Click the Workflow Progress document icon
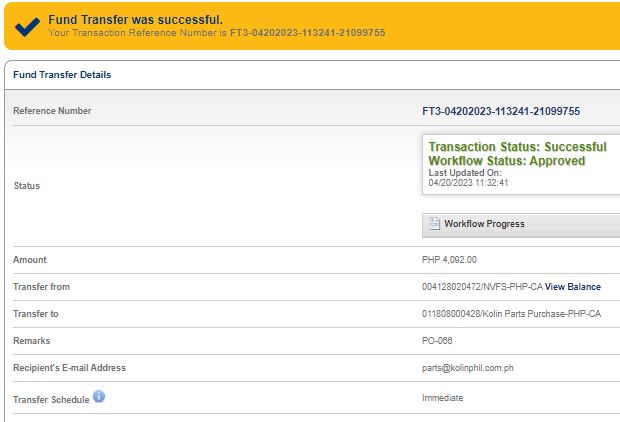Image resolution: width=620 pixels, height=422 pixels. (x=435, y=224)
